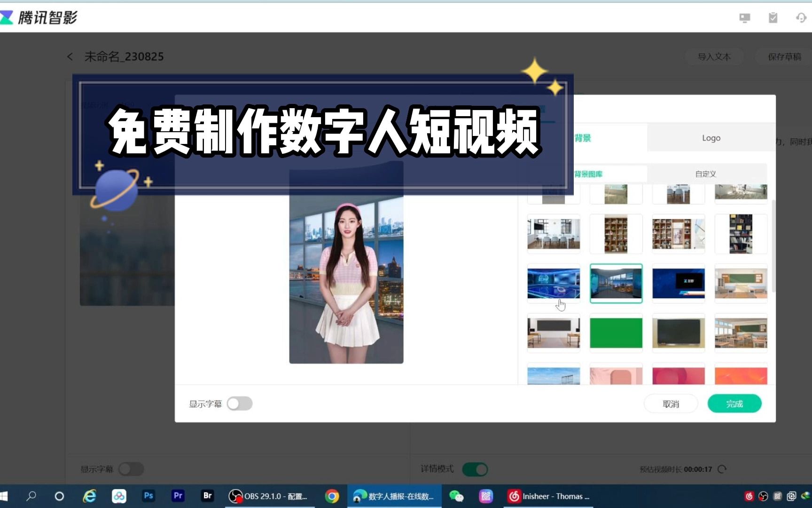Click the background list scrollbar
812x508 pixels.
click(x=773, y=246)
